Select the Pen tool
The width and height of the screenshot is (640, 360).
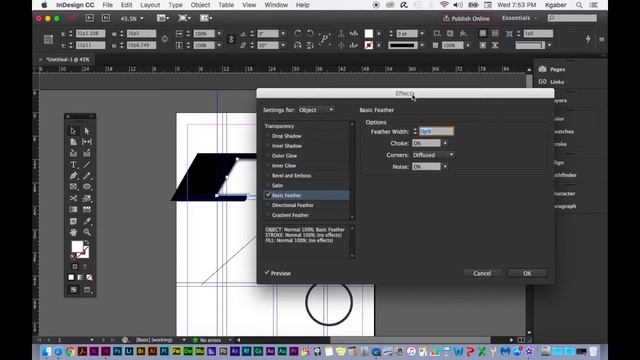click(73, 176)
